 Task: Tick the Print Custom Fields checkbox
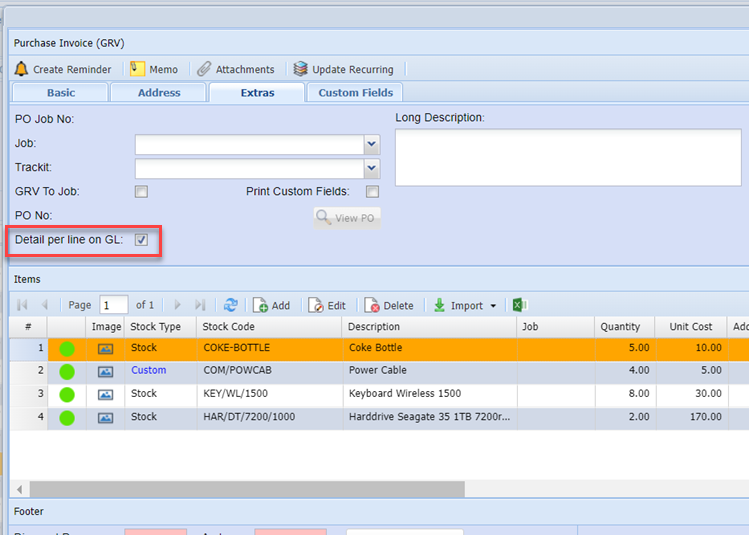pos(372,192)
